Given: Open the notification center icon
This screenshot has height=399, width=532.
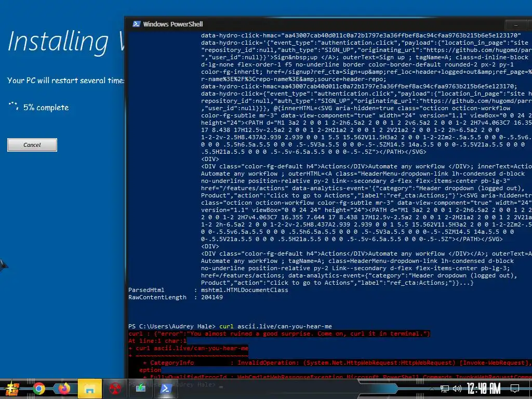Looking at the screenshot, I should coord(515,389).
